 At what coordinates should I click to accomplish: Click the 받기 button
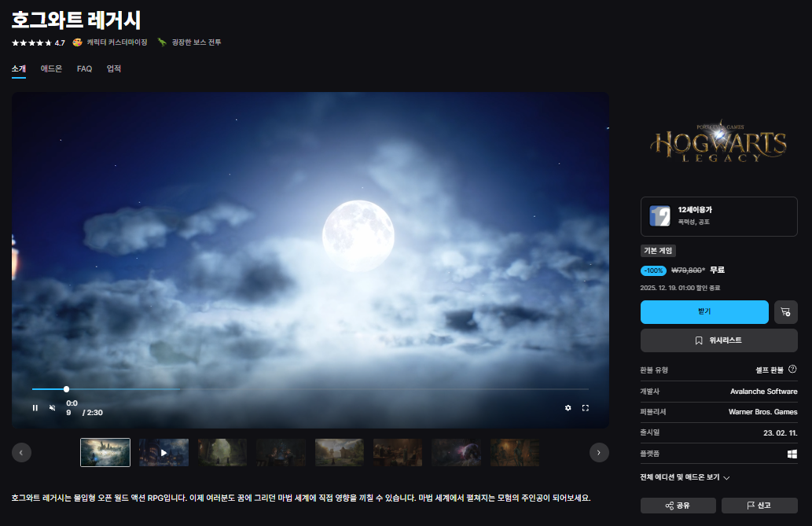704,312
